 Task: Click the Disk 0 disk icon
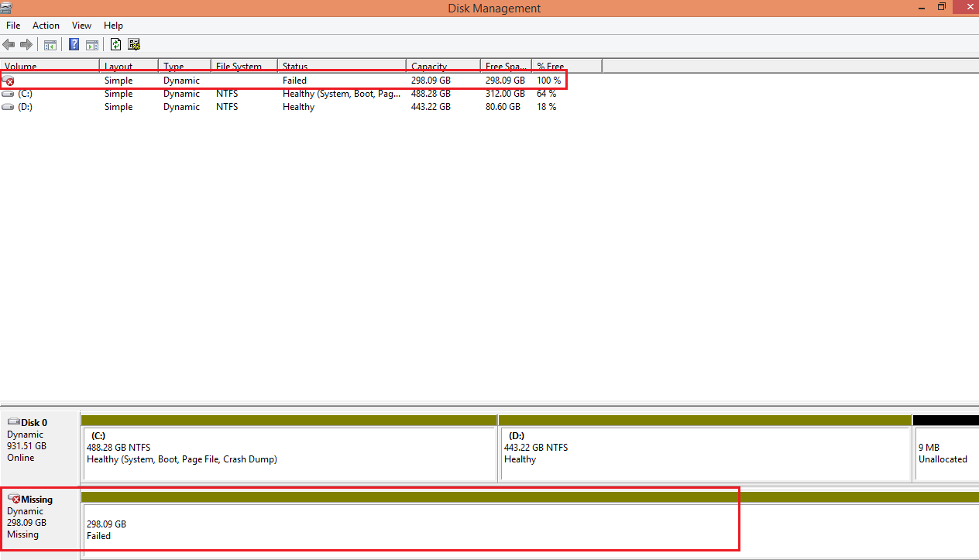(13, 422)
